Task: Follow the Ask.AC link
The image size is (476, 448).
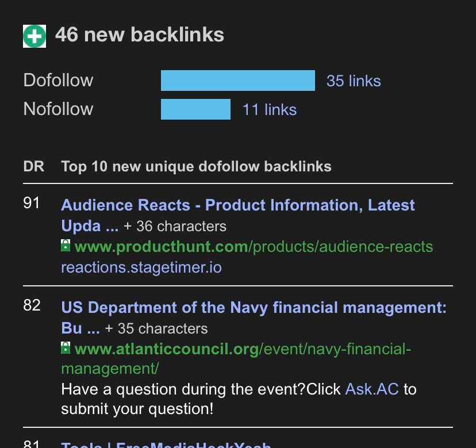Action: click(x=371, y=389)
